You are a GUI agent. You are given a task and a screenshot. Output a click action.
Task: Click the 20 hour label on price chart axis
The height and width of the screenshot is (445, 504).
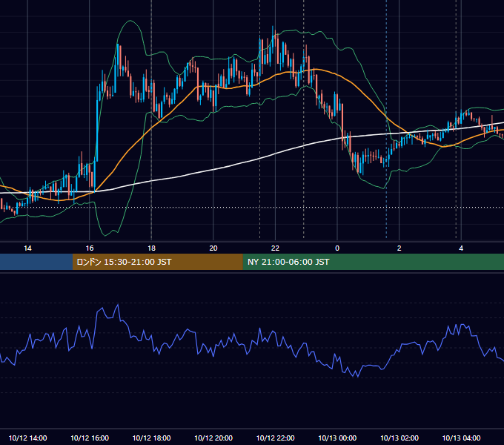click(x=213, y=248)
